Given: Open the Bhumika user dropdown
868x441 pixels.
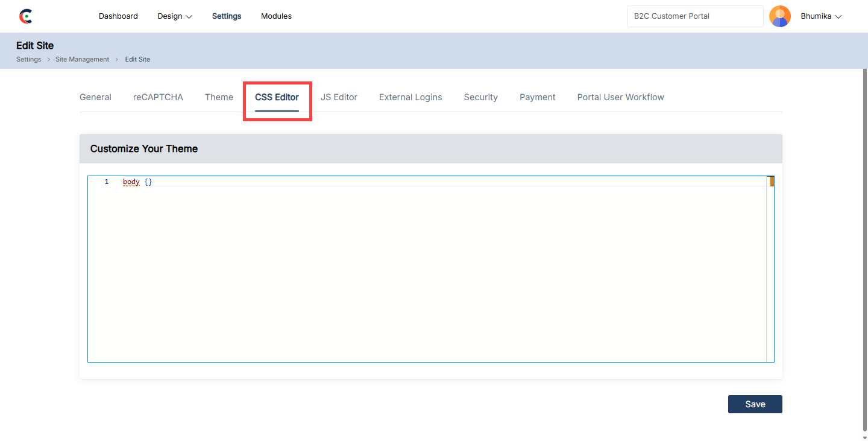Looking at the screenshot, I should [x=820, y=16].
